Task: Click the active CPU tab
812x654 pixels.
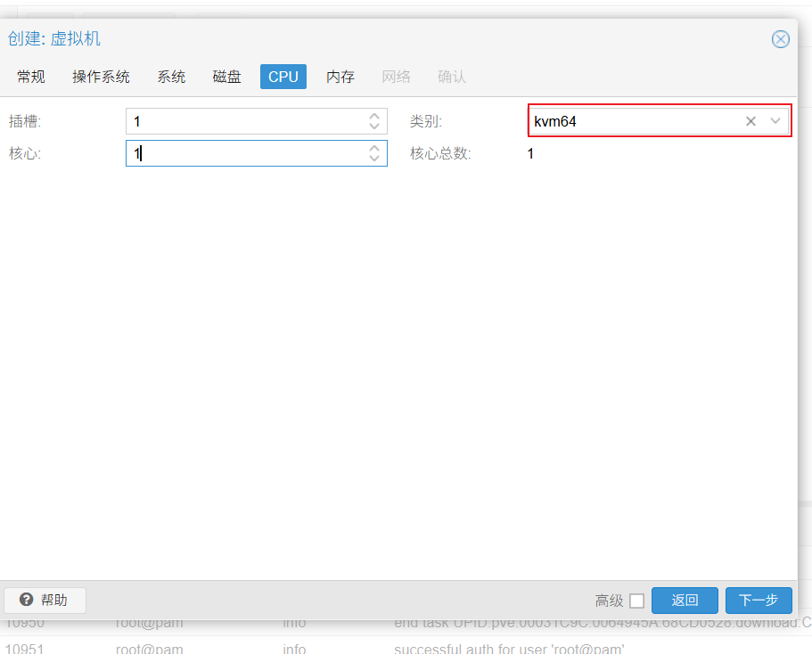Action: click(283, 77)
